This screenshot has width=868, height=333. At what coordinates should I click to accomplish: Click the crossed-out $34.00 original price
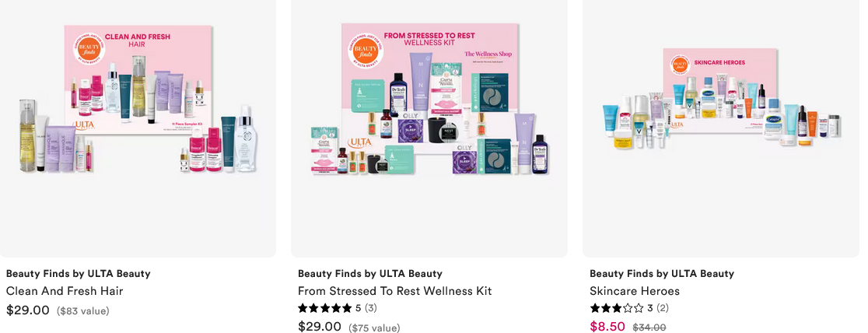(x=649, y=328)
